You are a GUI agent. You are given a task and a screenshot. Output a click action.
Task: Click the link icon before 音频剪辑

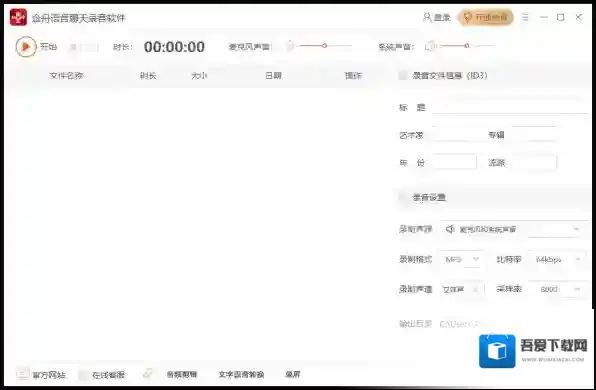pyautogui.click(x=148, y=374)
